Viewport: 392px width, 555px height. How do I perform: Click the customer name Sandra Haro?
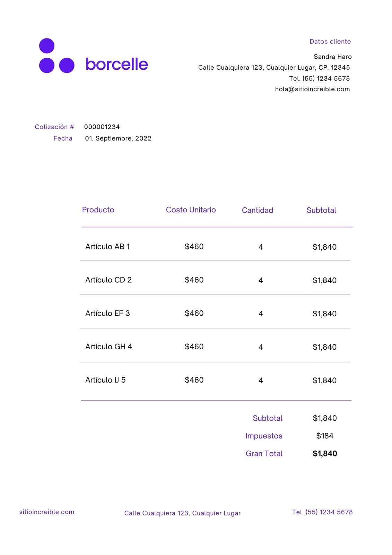point(333,57)
